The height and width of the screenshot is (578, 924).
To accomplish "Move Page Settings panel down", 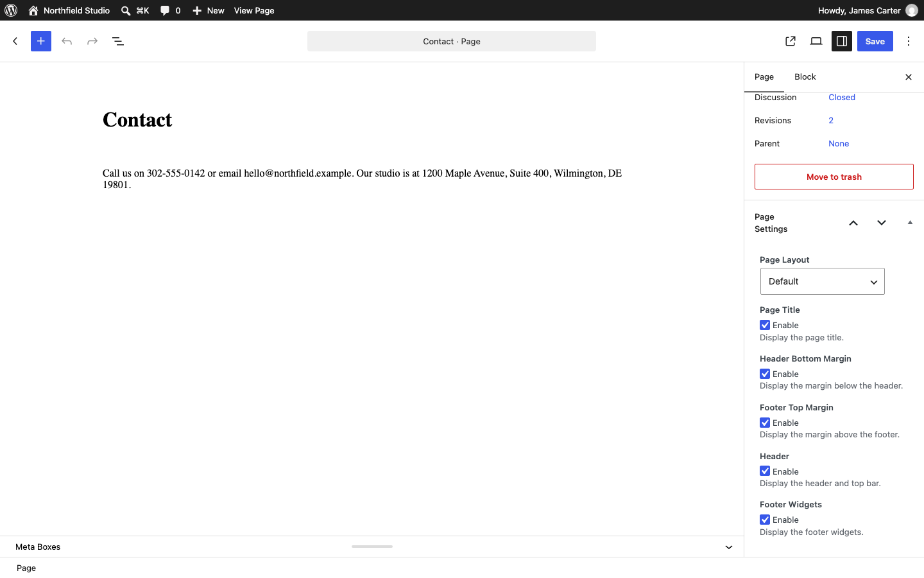I will (x=882, y=223).
